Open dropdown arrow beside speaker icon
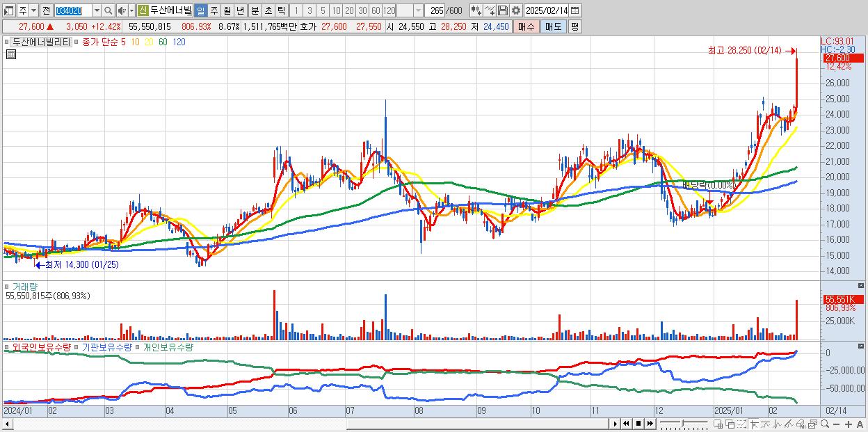Screen dimensions: 868x432 click(x=131, y=10)
